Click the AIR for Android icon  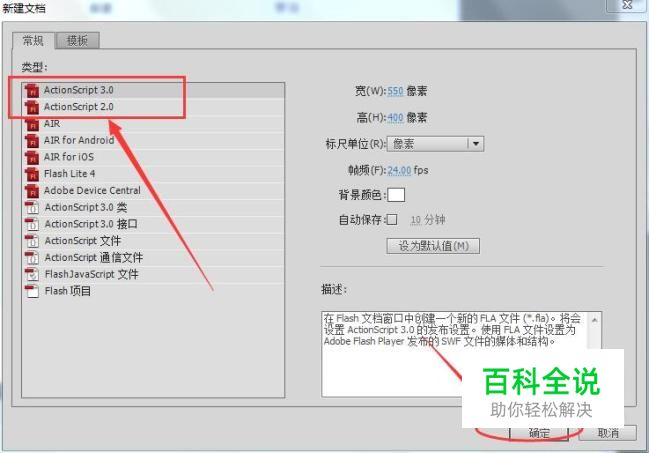tap(32, 140)
